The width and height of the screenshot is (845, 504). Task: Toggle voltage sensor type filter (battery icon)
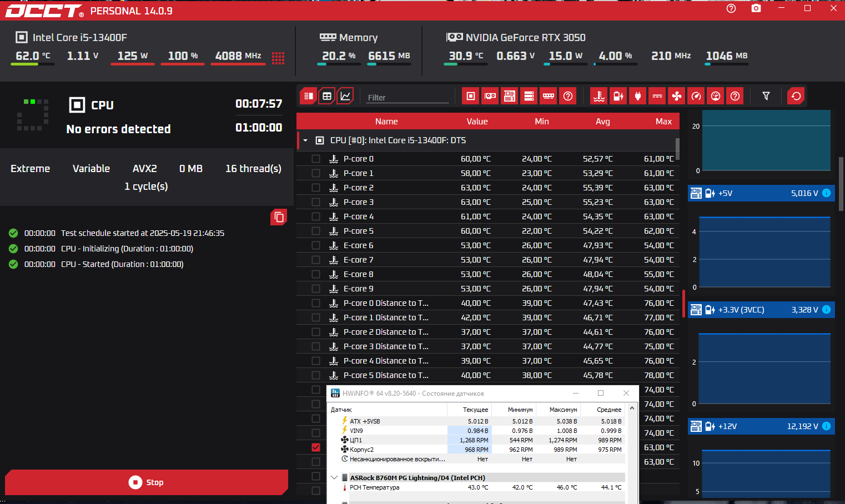pos(618,96)
